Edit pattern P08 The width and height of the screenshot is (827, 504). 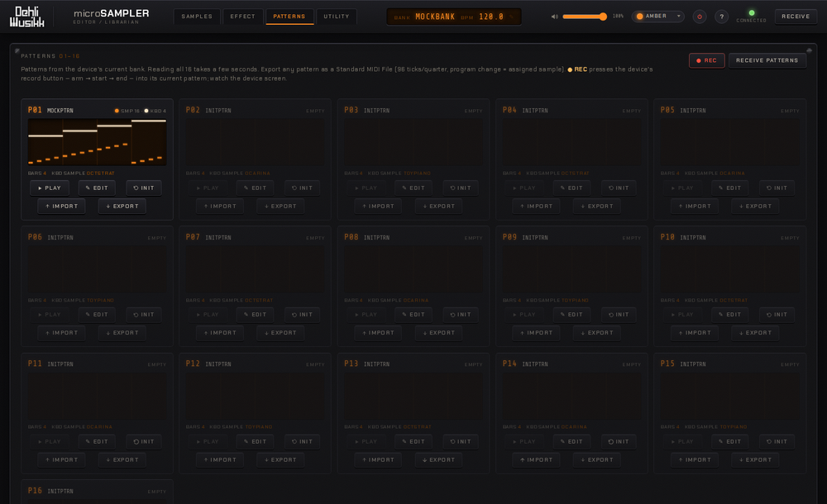[x=413, y=314]
